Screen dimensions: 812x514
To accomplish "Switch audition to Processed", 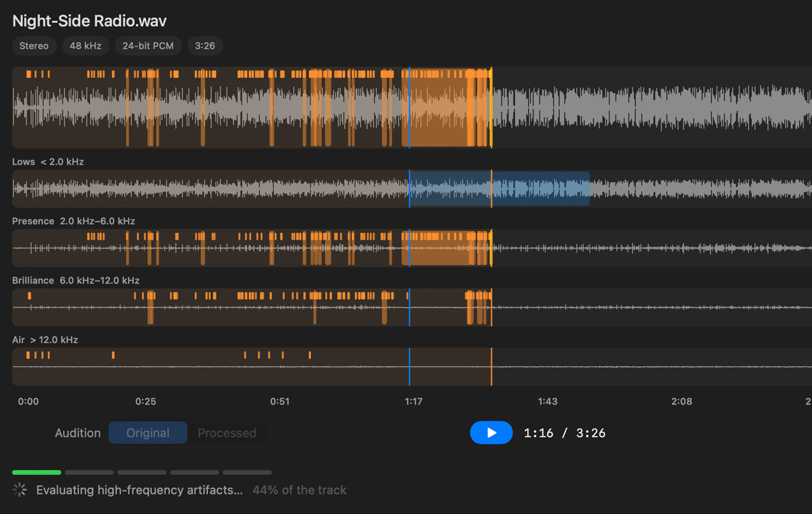I will point(227,432).
